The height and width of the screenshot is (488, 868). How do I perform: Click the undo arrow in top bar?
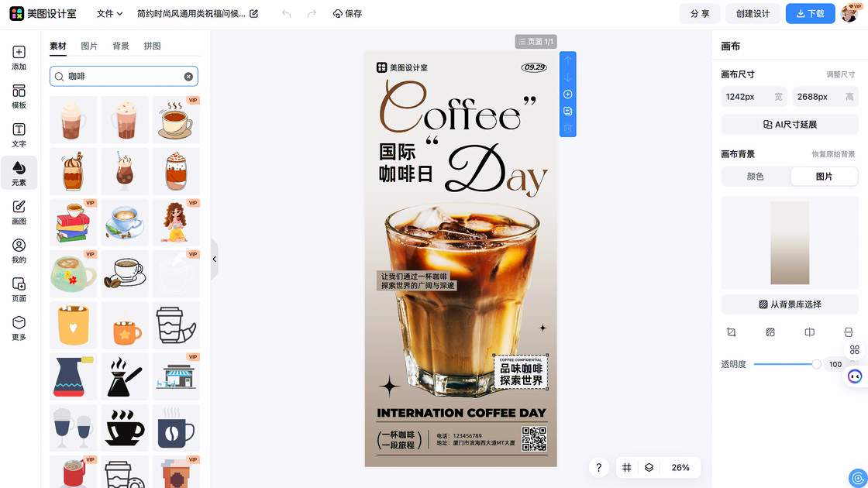(x=287, y=14)
